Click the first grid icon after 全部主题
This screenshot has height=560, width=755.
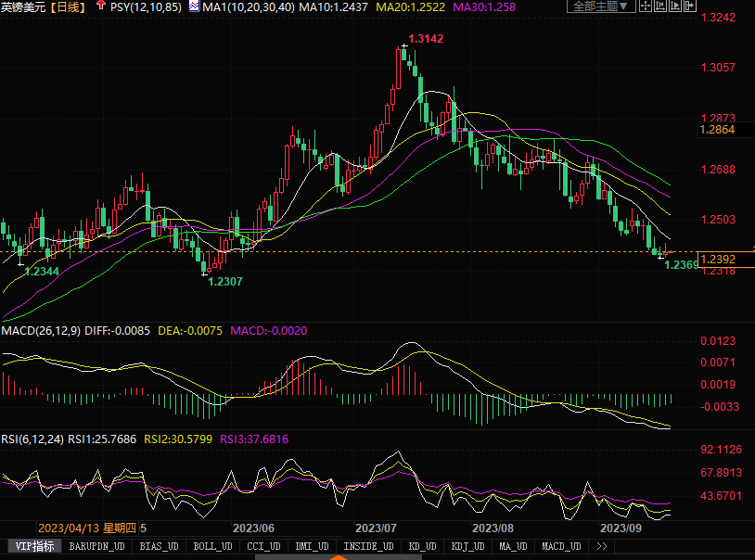pos(646,6)
